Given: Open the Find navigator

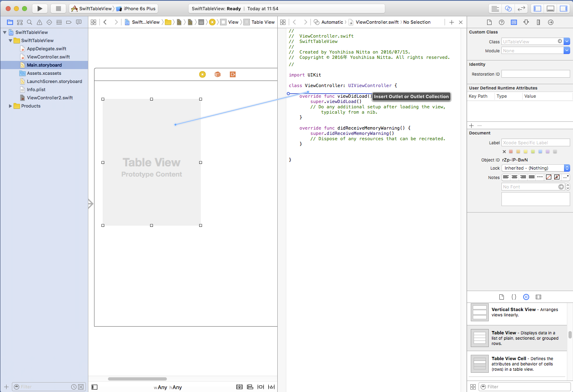Looking at the screenshot, I should tap(29, 22).
